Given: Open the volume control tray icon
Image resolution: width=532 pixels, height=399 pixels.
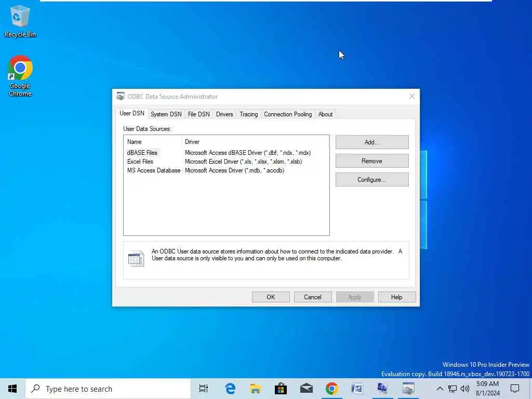Looking at the screenshot, I should tap(465, 389).
